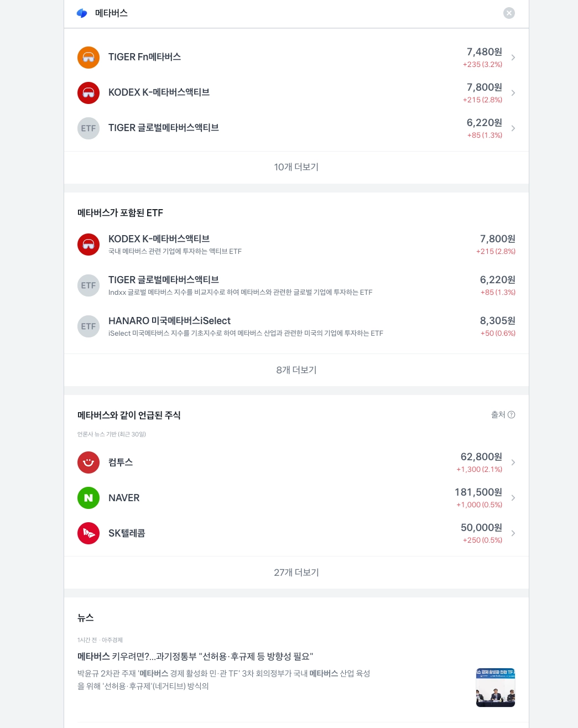Image resolution: width=578 pixels, height=728 pixels.
Task: Open the SK텔레콤 row chevron
Action: [513, 533]
